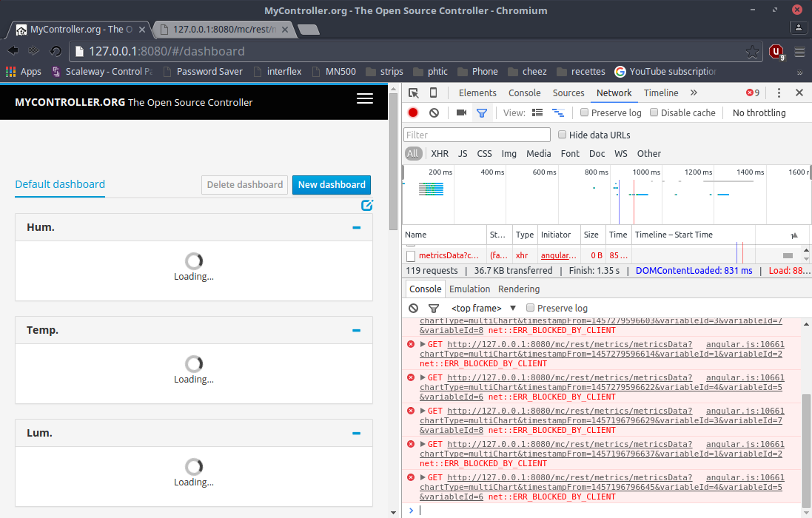Select the Img request type filter

tap(509, 153)
